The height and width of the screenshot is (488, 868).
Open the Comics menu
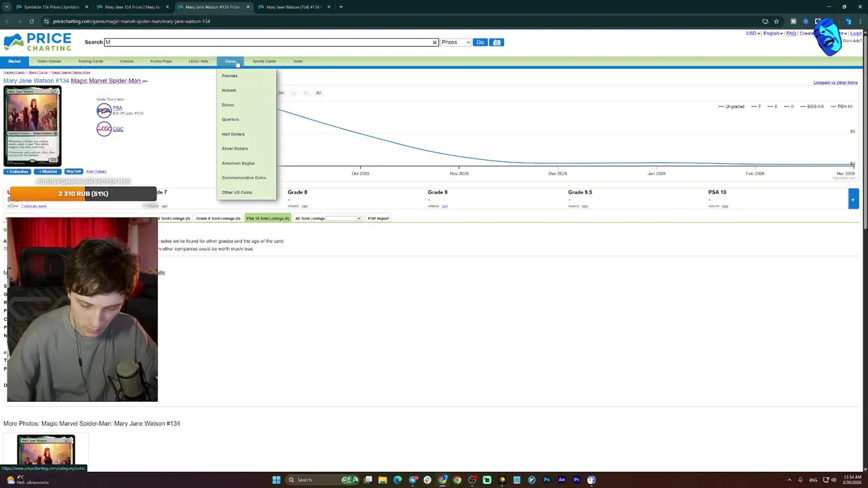(x=127, y=61)
